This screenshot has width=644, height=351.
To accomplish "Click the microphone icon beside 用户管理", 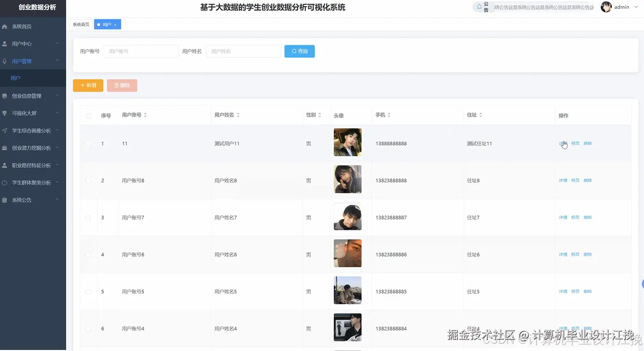I will tap(5, 62).
